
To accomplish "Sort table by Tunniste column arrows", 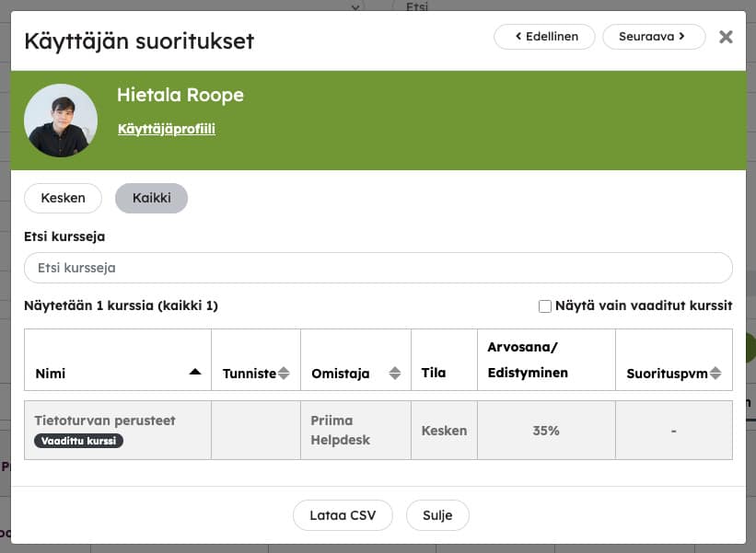I will click(284, 373).
